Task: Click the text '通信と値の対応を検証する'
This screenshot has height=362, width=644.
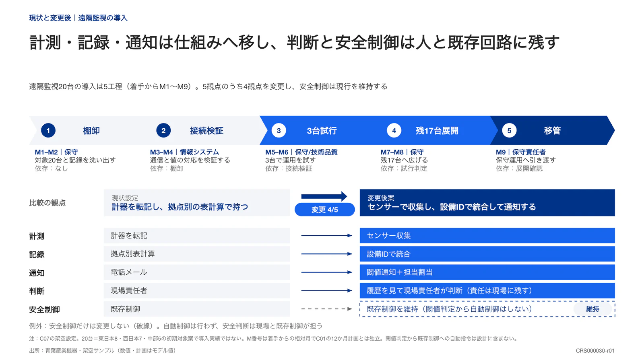Action: 190,160
